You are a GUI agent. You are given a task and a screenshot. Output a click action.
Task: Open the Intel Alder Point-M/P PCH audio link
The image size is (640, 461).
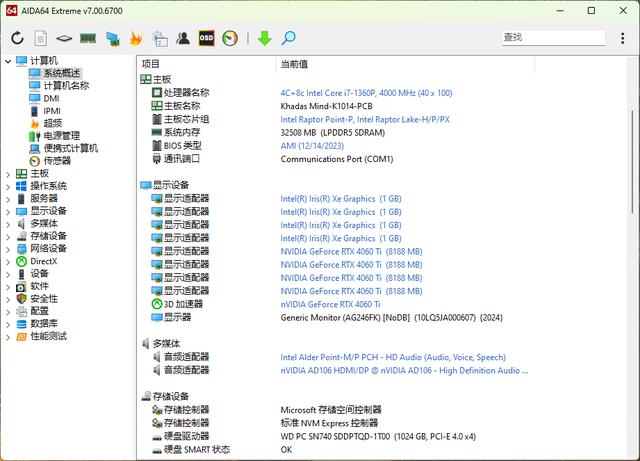point(393,357)
